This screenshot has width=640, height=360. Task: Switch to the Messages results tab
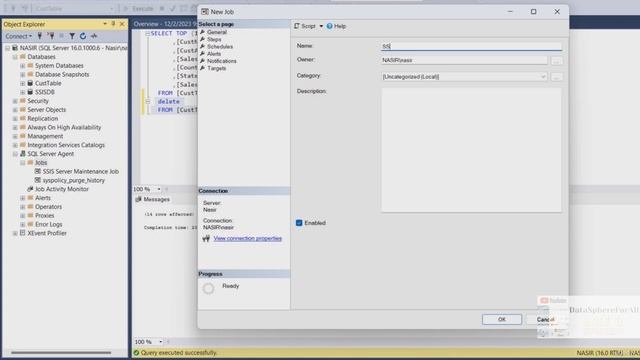(x=152, y=200)
